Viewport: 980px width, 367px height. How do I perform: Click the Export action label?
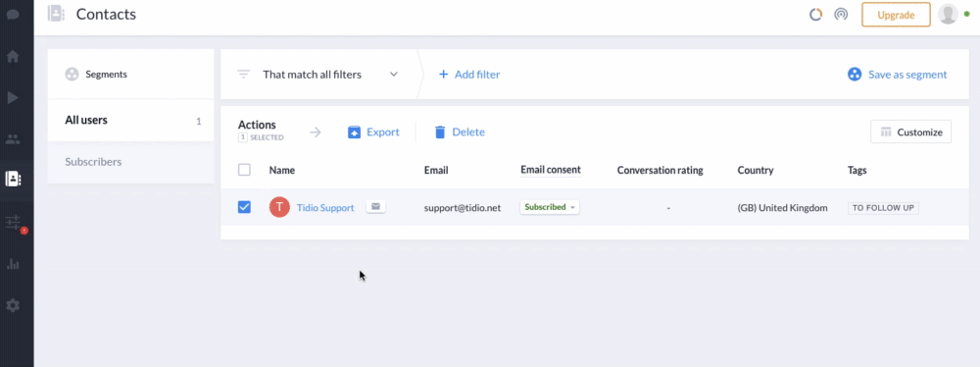[382, 132]
